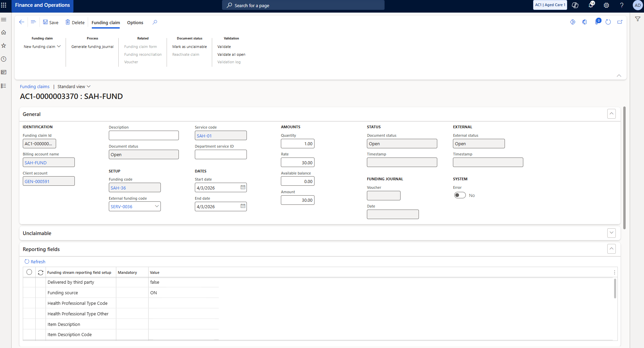This screenshot has height=348, width=644.
Task: Open SAH-FUND billing account link
Action: pyautogui.click(x=36, y=163)
